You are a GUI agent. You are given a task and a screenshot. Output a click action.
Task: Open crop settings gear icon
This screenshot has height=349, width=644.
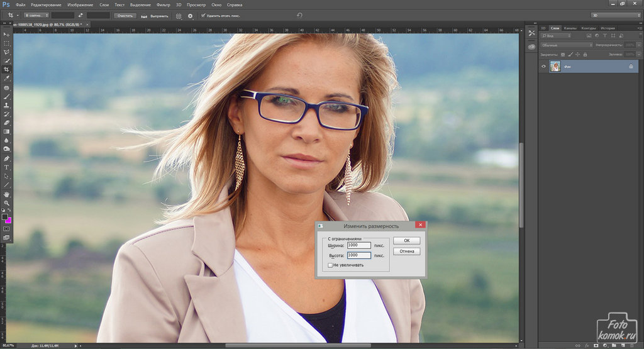click(190, 15)
